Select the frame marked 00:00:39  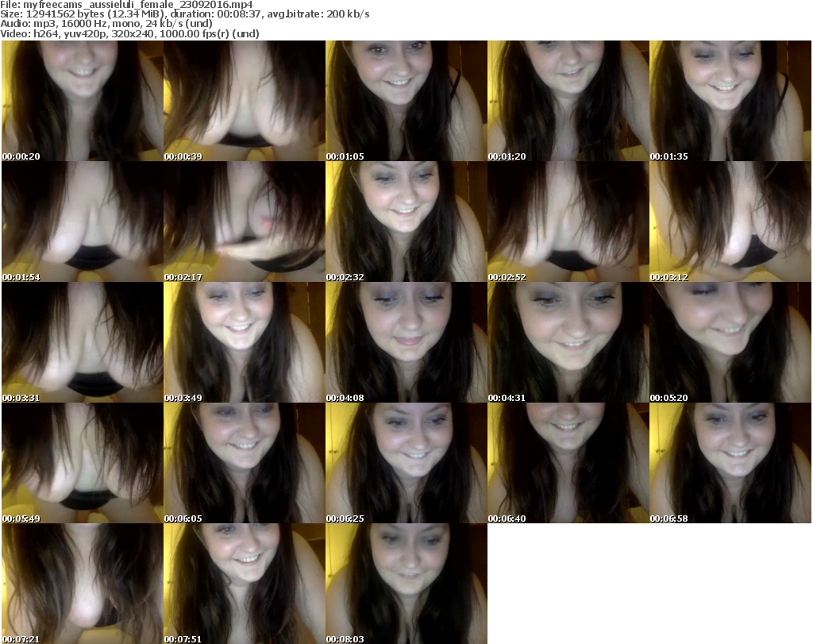(244, 101)
